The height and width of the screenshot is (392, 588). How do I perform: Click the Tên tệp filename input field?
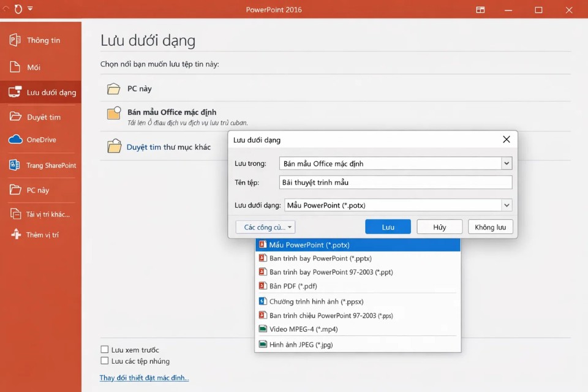point(395,183)
